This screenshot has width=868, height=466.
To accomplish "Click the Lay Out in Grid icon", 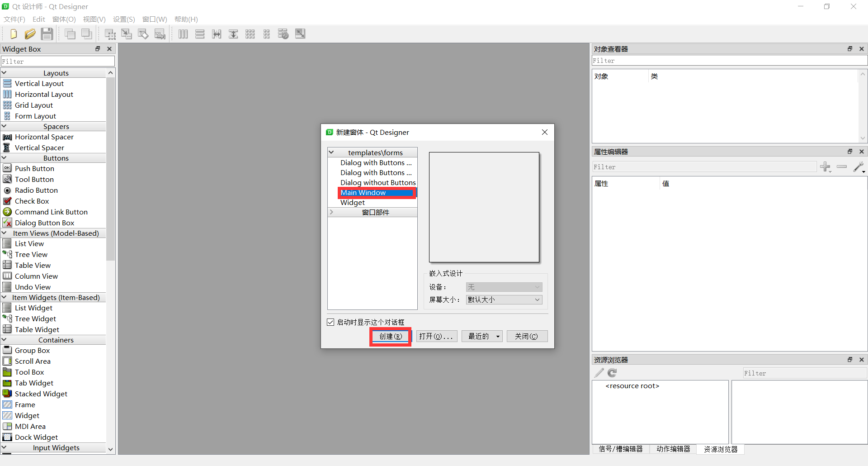I will click(x=250, y=34).
